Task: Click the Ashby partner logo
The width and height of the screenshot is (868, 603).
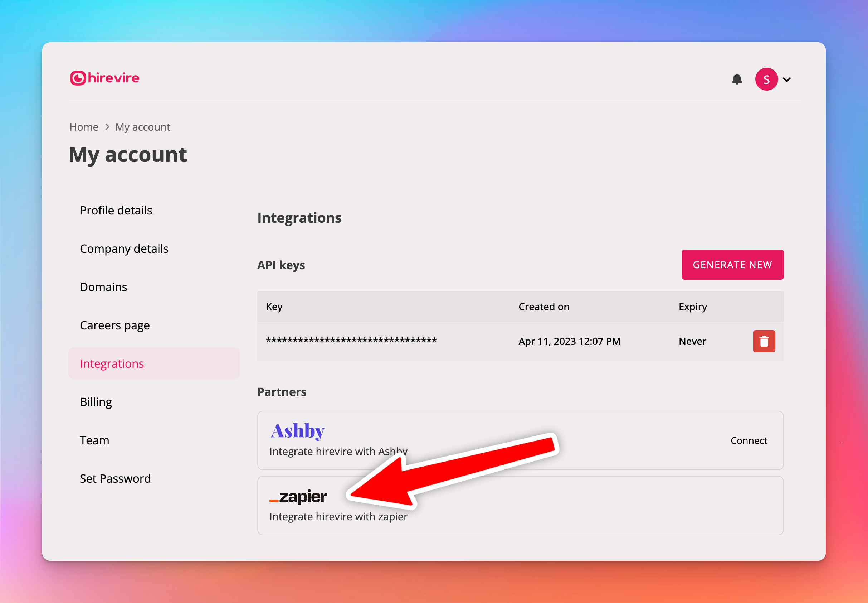Action: pos(298,431)
